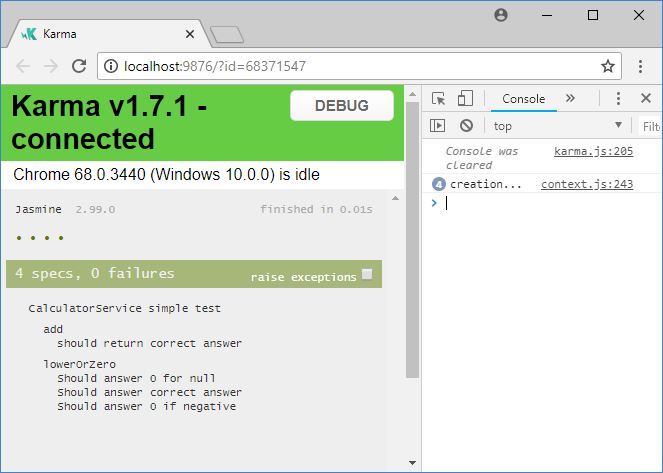Viewport: 663px width, 473px height.
Task: Show console sidebar
Action: coord(437,126)
